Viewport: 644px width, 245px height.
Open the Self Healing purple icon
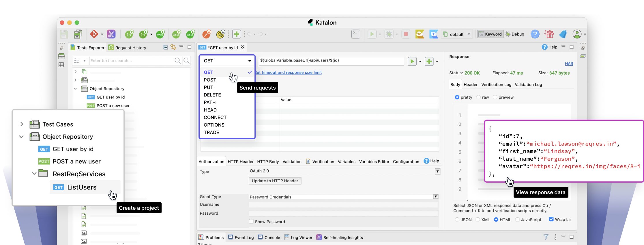pos(111,34)
